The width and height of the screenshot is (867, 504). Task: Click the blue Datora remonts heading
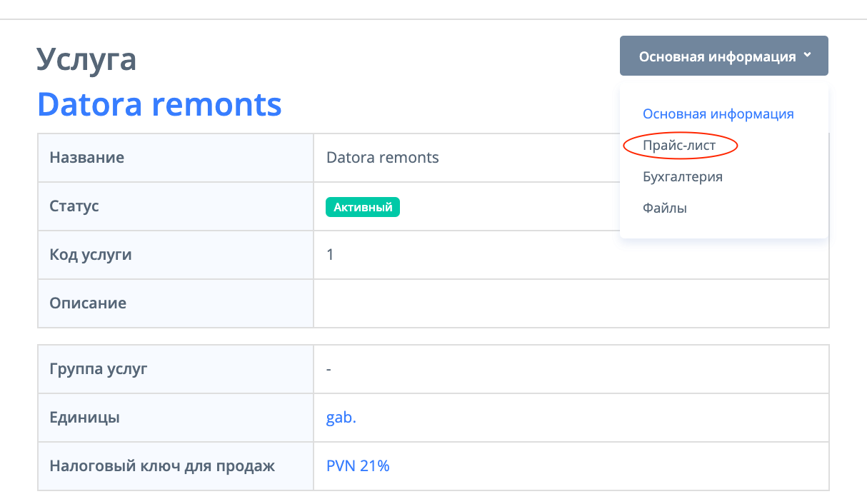tap(159, 104)
